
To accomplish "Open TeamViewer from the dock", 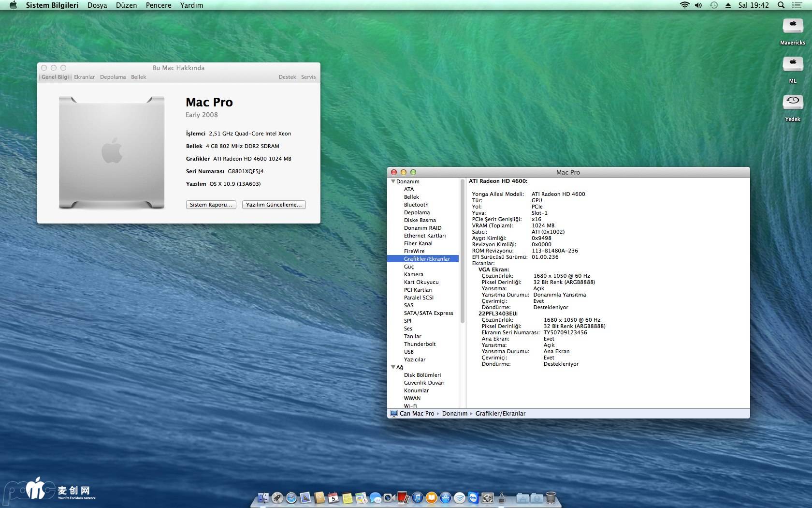I will pyautogui.click(x=473, y=497).
